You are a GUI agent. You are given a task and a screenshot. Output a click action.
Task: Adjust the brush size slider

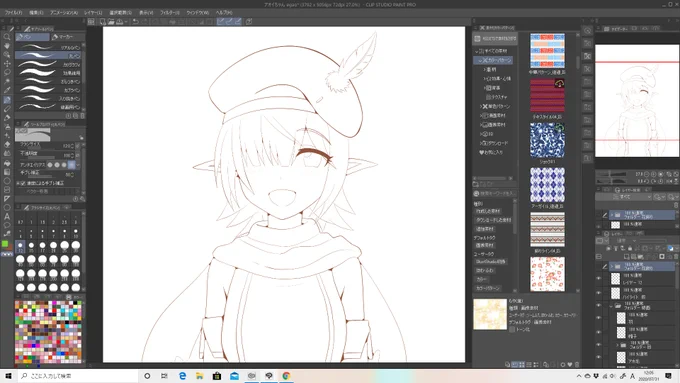click(x=41, y=146)
